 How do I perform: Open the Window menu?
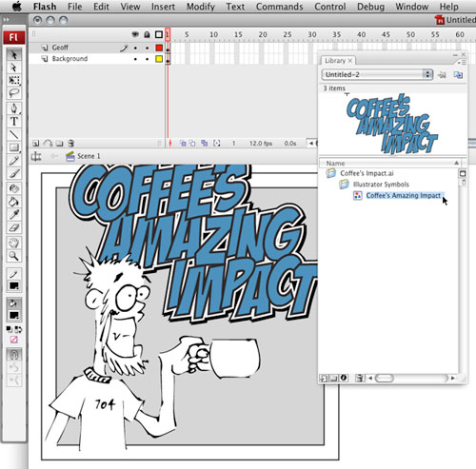[411, 7]
